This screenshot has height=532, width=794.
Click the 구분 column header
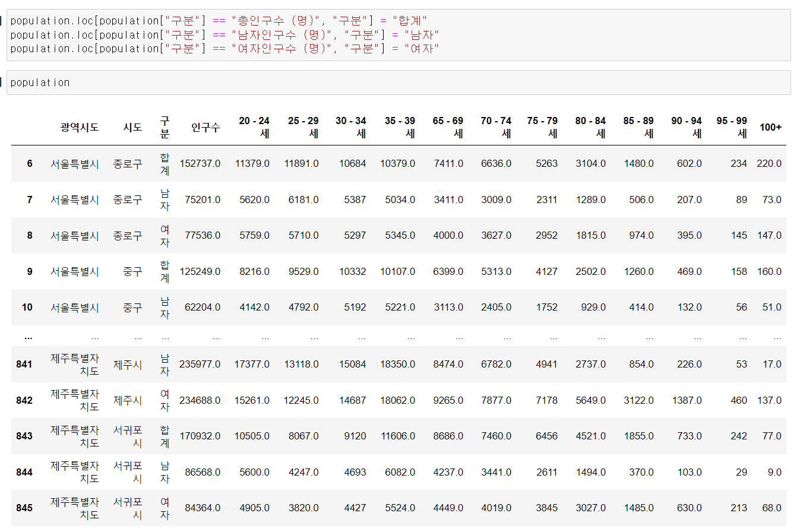165,127
